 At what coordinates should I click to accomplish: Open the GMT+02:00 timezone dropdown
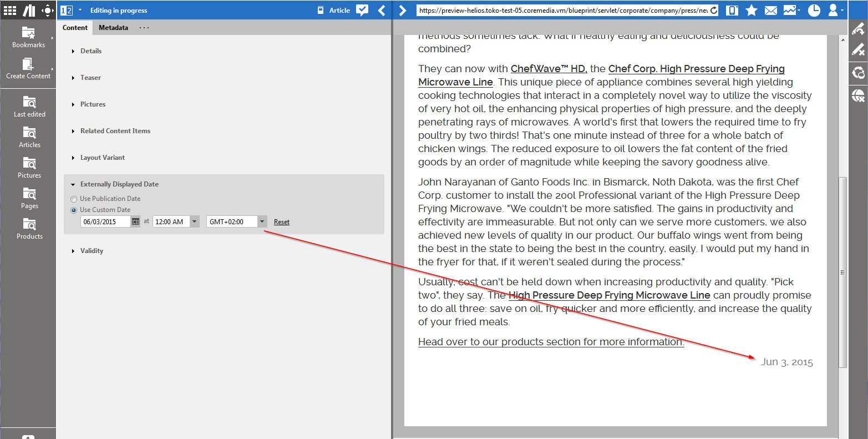pyautogui.click(x=262, y=221)
